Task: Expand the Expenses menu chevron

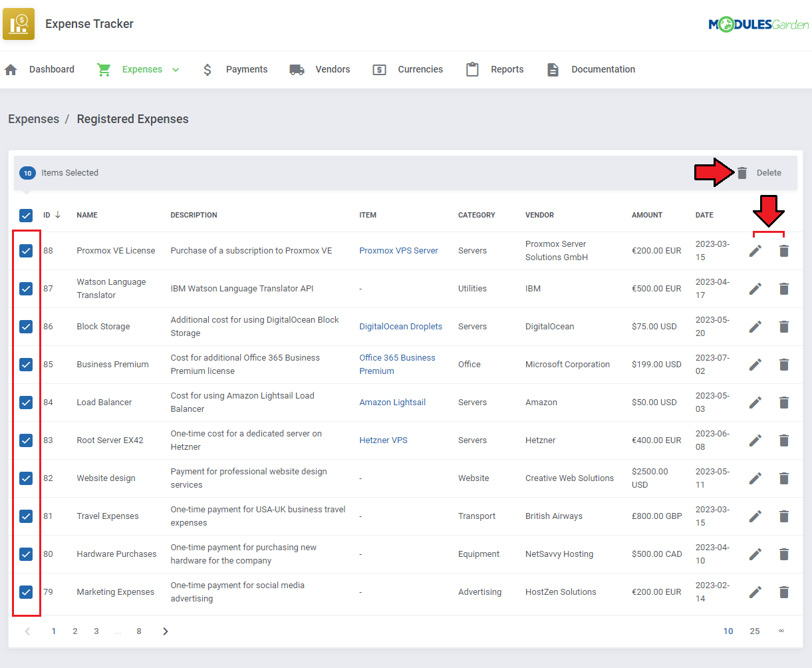Action: 176,70
